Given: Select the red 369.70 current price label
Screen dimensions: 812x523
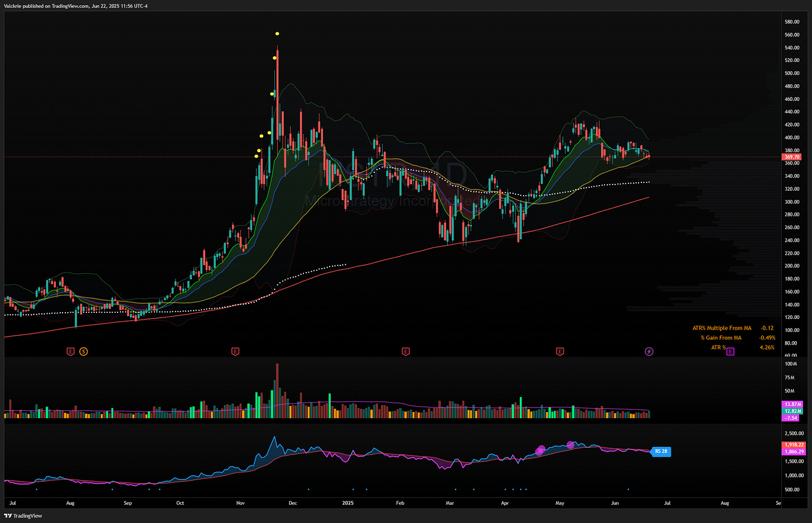Looking at the screenshot, I should (x=792, y=157).
